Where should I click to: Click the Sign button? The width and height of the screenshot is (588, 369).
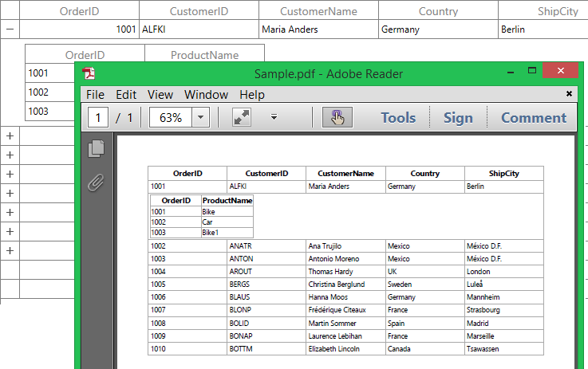[458, 117]
